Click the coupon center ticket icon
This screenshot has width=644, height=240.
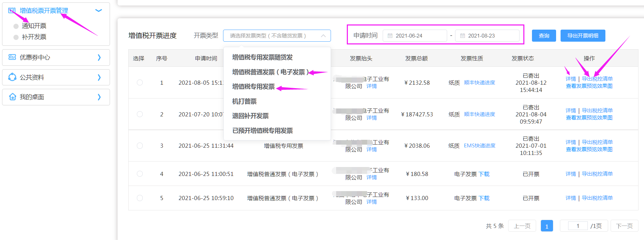[x=12, y=57]
